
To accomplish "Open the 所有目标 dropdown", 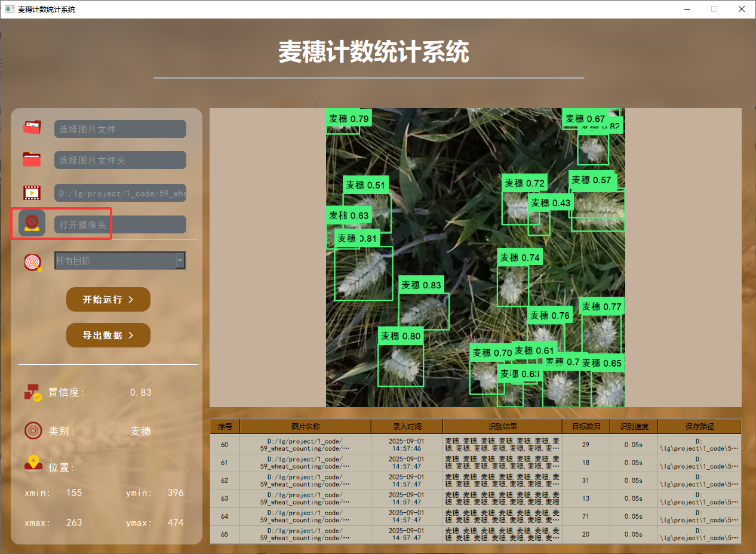I will pos(120,260).
